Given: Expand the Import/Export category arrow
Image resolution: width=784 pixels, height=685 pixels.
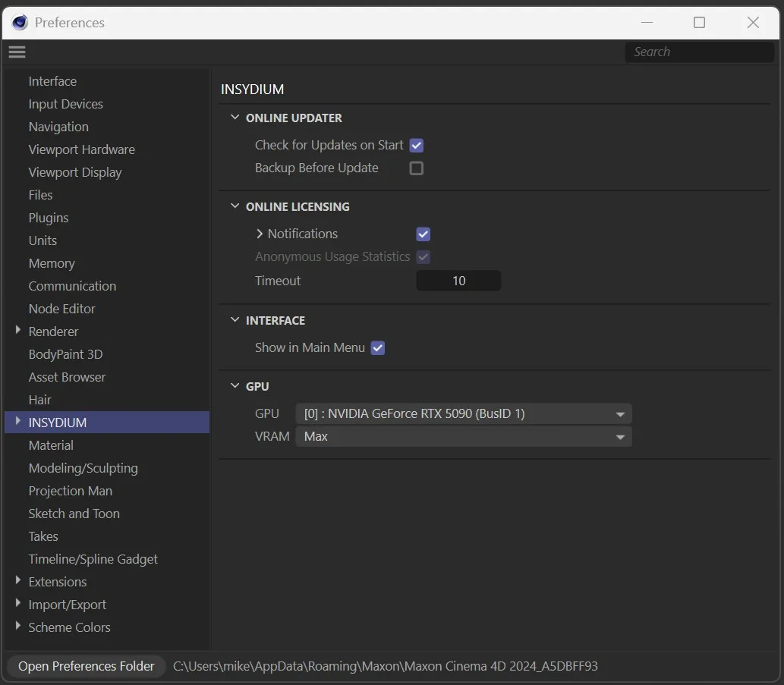Looking at the screenshot, I should click(x=18, y=604).
